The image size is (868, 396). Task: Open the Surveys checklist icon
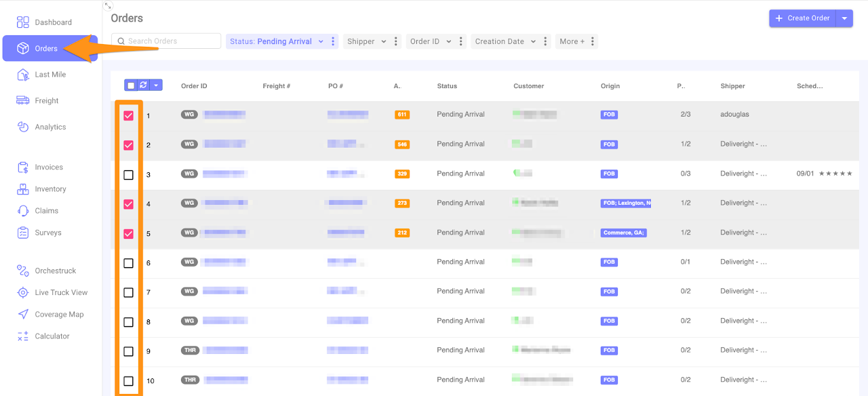pyautogui.click(x=23, y=233)
